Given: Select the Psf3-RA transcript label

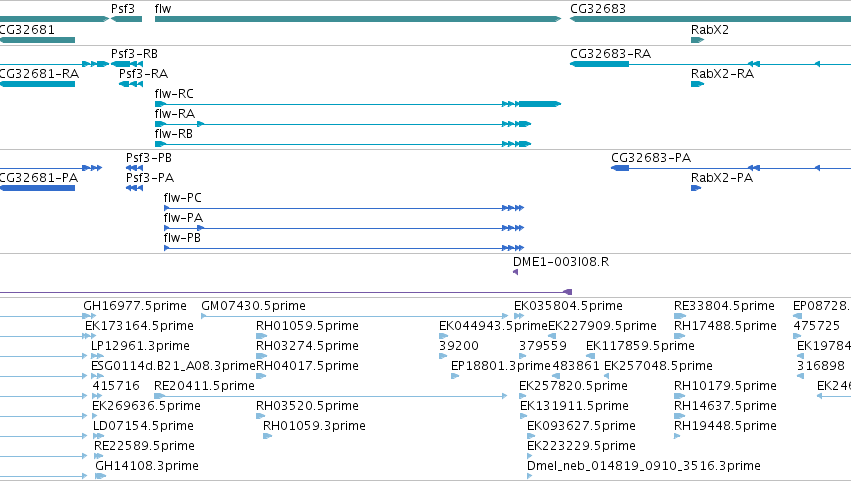Looking at the screenshot, I should 143,74.
